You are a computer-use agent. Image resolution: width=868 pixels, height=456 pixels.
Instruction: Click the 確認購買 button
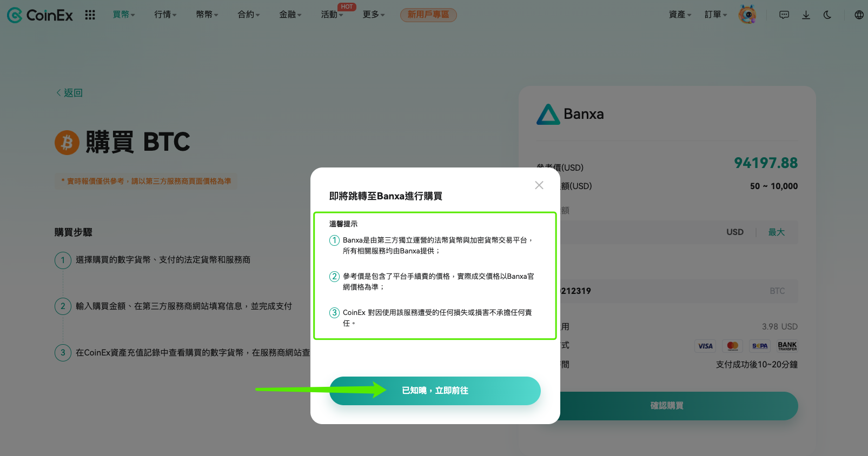tap(667, 406)
